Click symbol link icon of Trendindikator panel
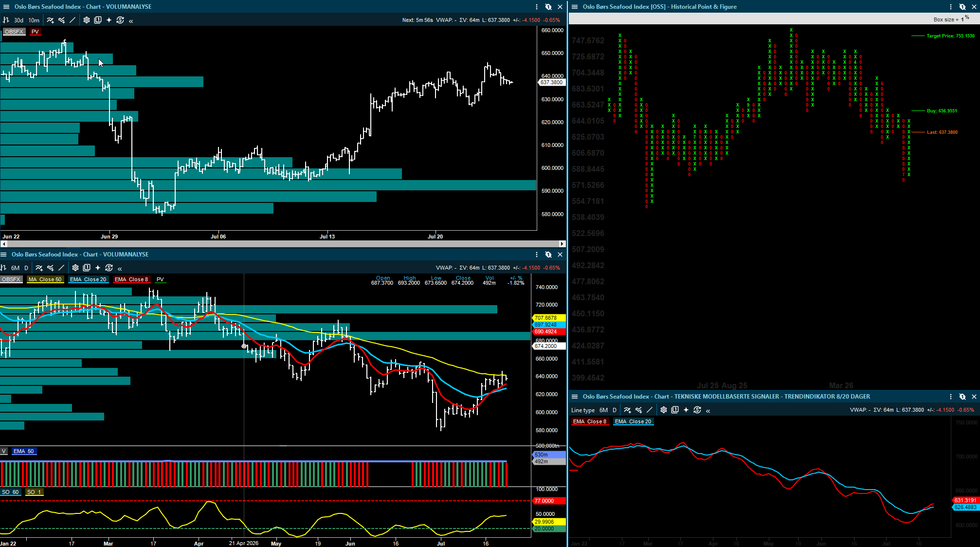The width and height of the screenshot is (980, 547). tap(962, 397)
